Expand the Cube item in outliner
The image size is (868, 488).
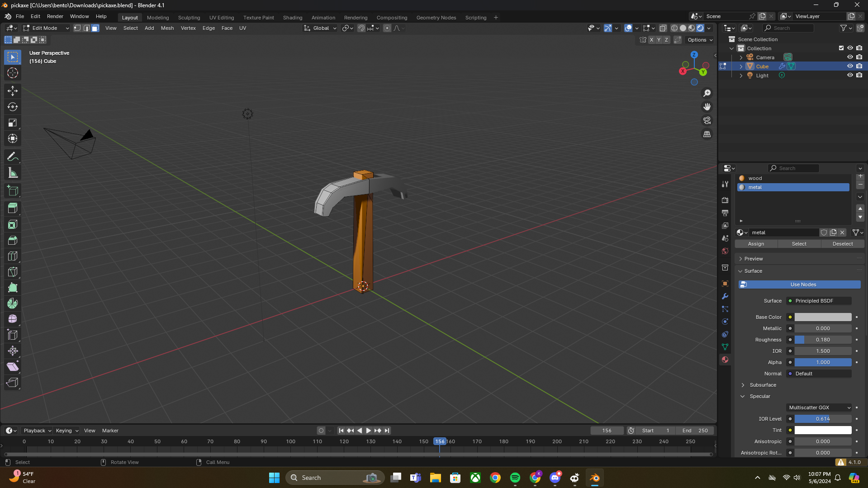[741, 66]
